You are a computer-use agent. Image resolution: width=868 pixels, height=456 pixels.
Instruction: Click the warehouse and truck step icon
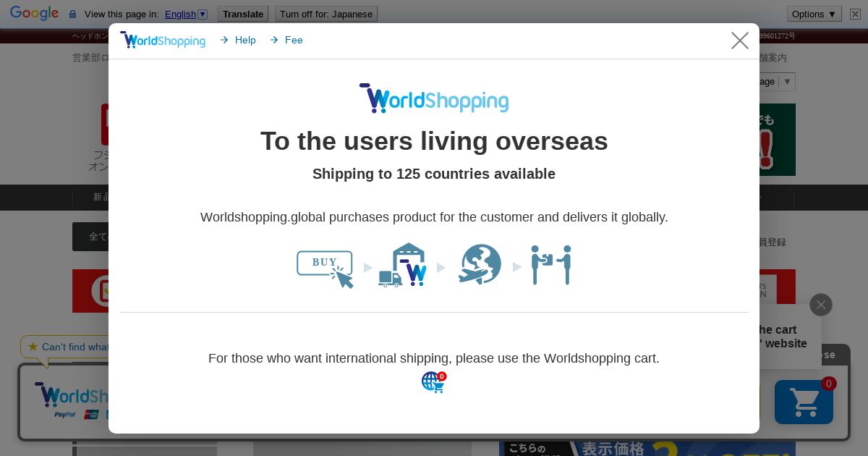(403, 265)
